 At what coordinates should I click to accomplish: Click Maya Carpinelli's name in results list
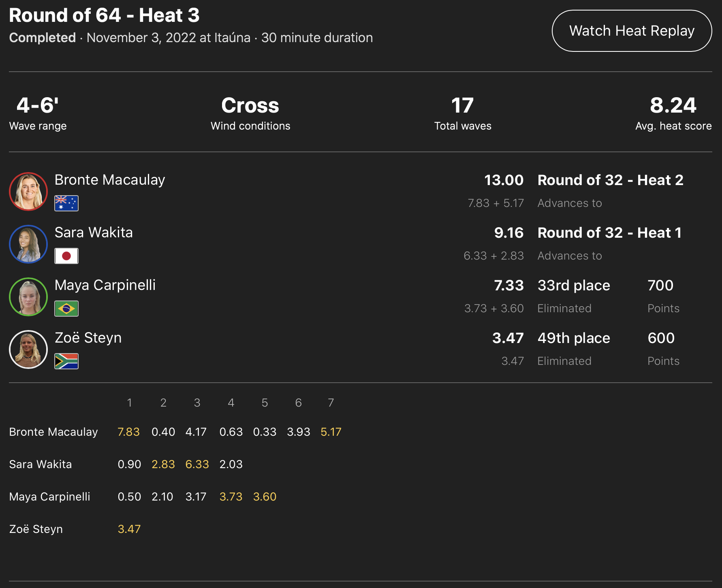(105, 285)
